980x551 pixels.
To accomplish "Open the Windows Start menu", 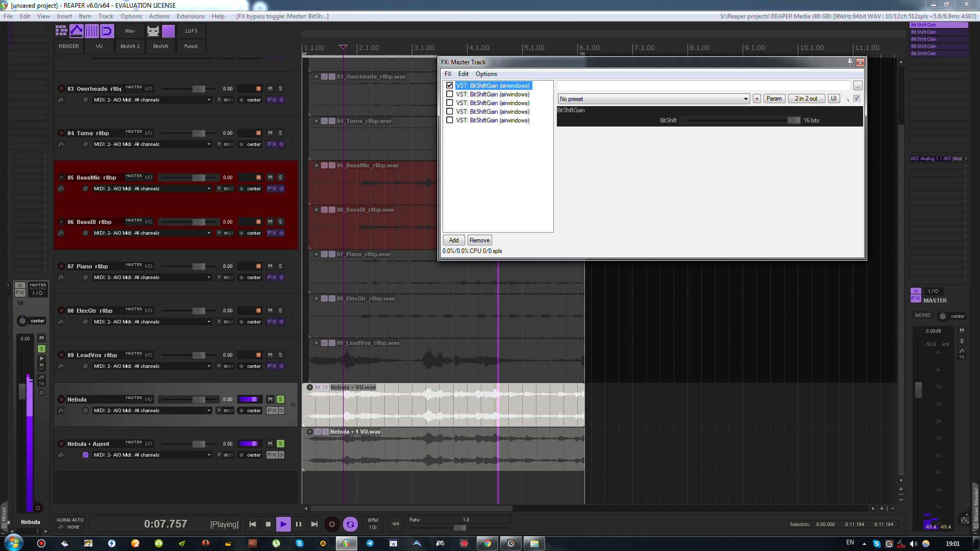I will click(x=14, y=543).
